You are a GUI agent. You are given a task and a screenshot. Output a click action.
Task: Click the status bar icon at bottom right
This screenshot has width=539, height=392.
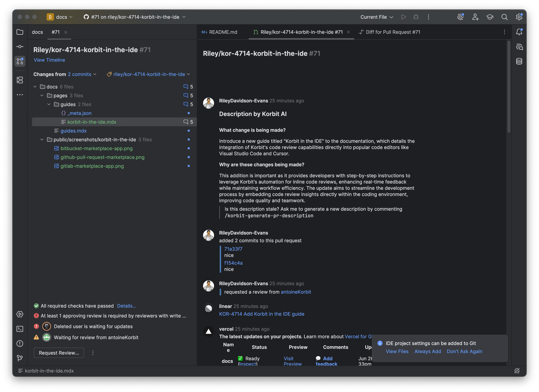coord(517,371)
